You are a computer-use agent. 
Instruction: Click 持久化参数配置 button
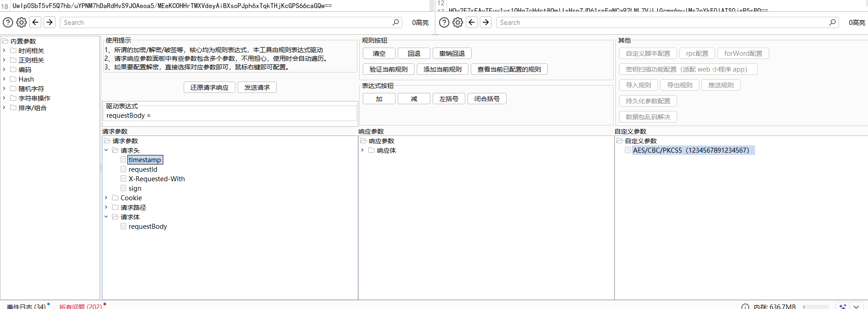point(648,101)
